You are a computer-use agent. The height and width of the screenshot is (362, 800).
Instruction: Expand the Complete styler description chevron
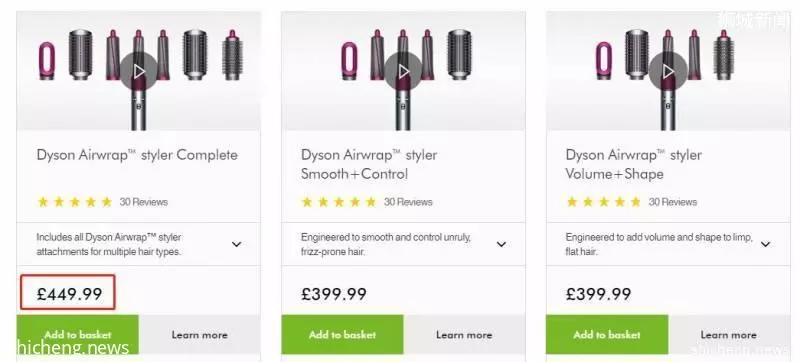pyautogui.click(x=236, y=244)
